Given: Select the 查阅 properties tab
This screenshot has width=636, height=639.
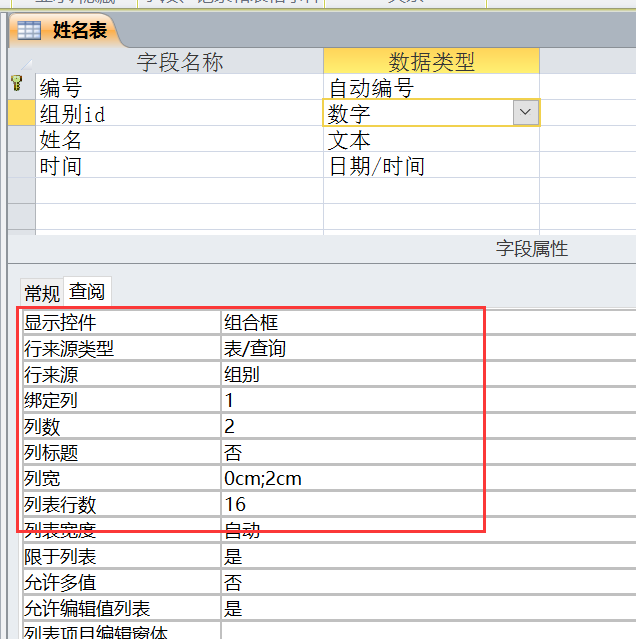Looking at the screenshot, I should 87,292.
